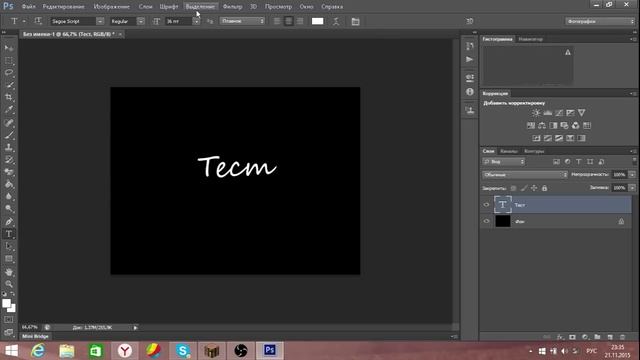Open the layer filter Вид dropdown

coord(504,162)
